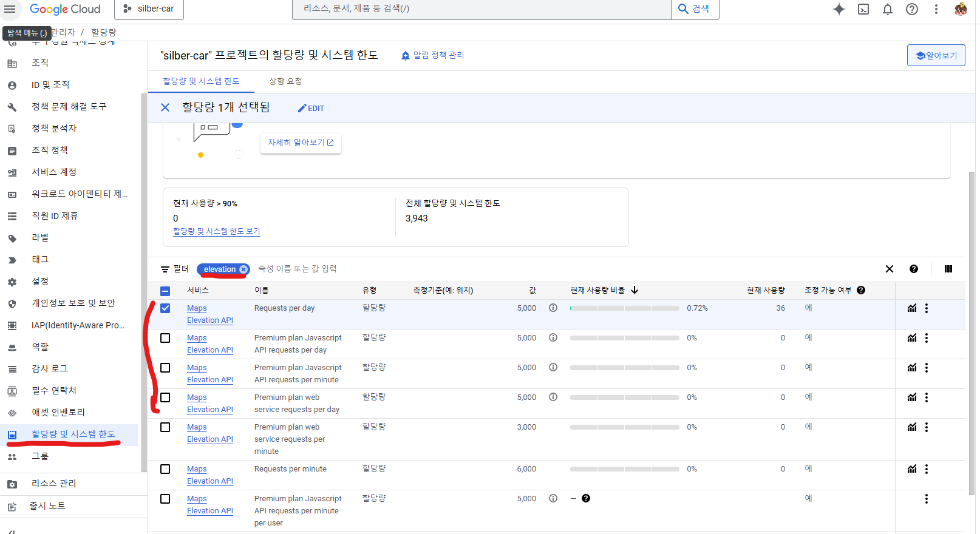Open more actions for per minute per user row
980x534 pixels.
[x=927, y=499]
